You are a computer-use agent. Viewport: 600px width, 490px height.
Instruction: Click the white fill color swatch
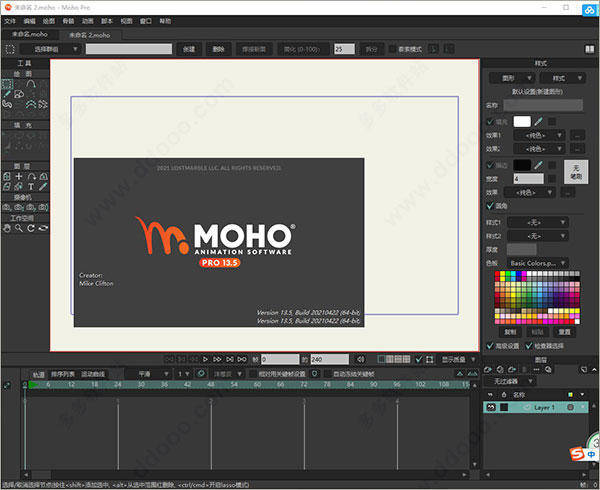(522, 122)
